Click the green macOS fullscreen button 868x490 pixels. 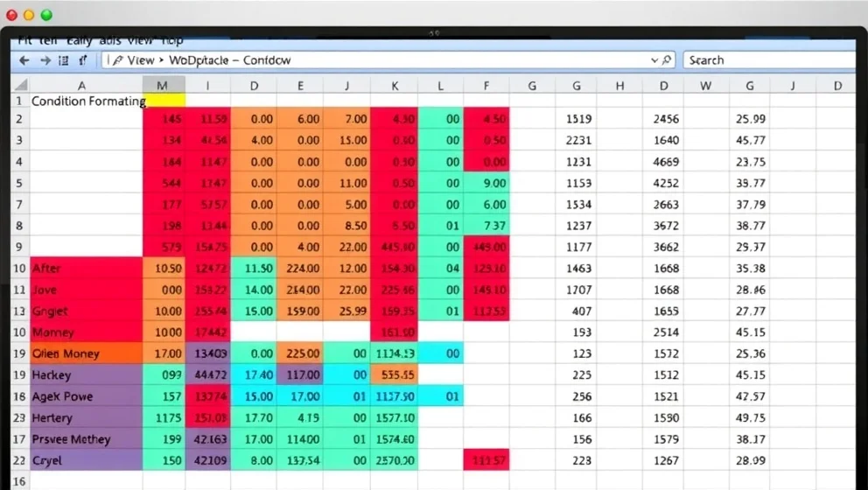[x=46, y=15]
